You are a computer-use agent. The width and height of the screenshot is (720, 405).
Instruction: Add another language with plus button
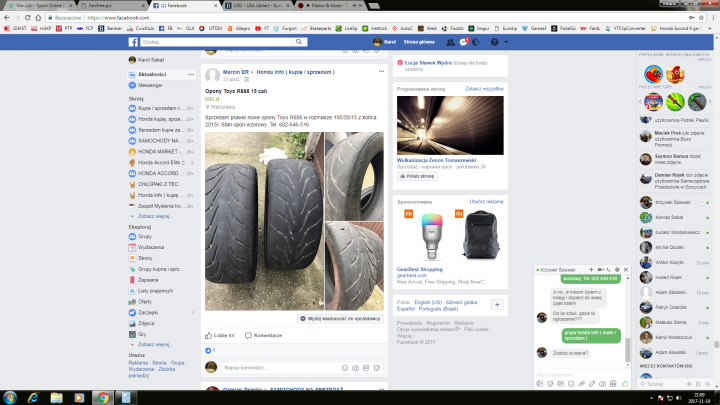tap(497, 304)
